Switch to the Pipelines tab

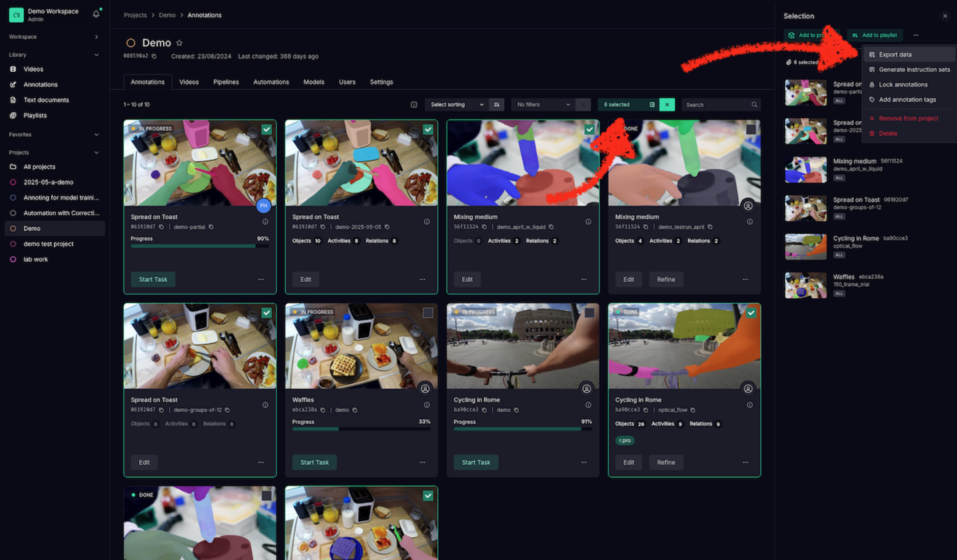(x=226, y=82)
